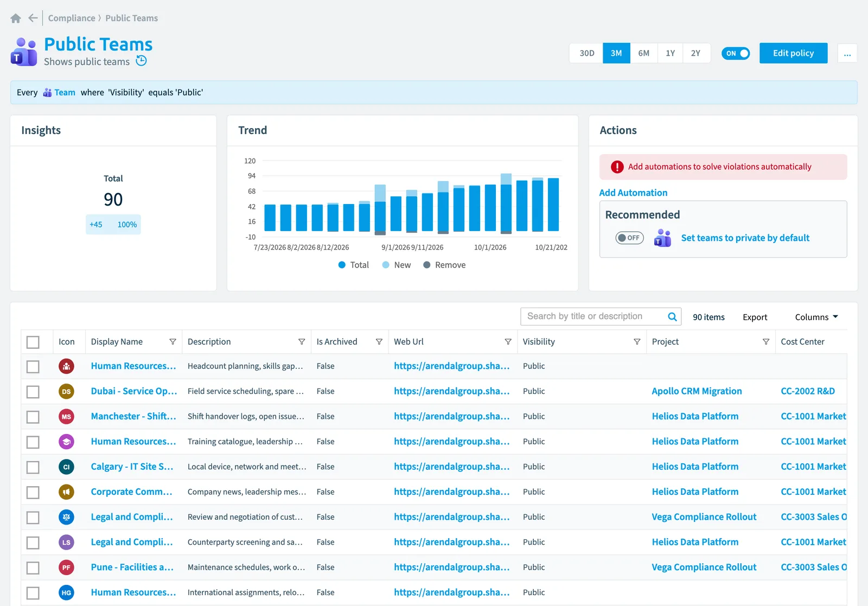
Task: Open the Columns dropdown
Action: pyautogui.click(x=816, y=317)
